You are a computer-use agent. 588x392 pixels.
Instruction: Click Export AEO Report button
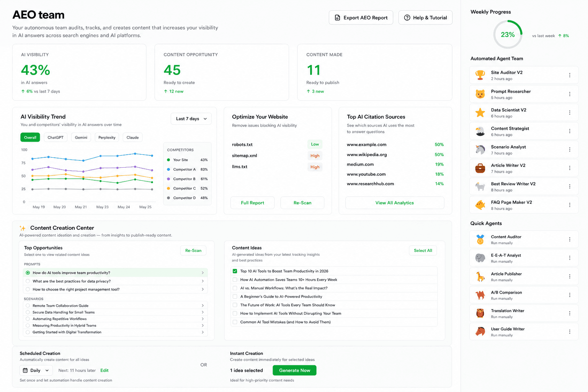[361, 18]
